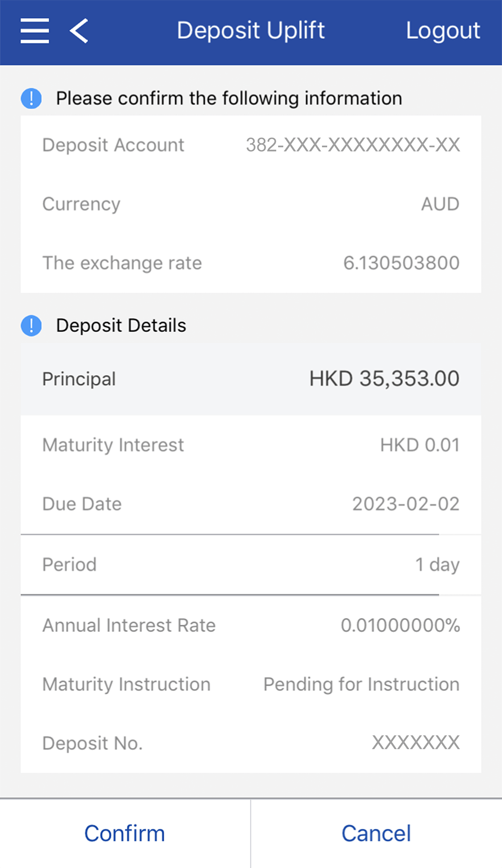Tap the Maturity Interest HKD 0.01 value

point(419,445)
